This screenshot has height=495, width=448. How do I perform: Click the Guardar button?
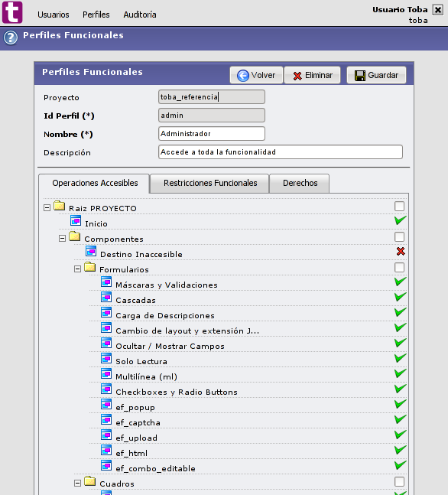376,75
